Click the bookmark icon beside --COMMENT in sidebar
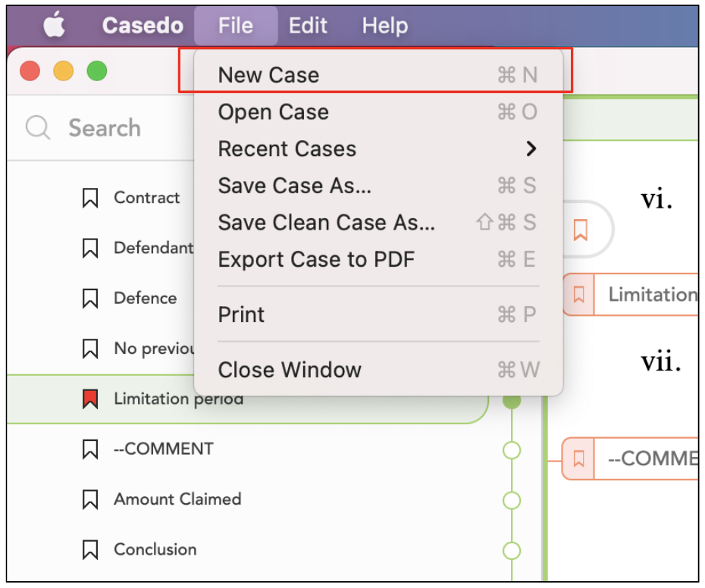The image size is (705, 588). tap(90, 449)
